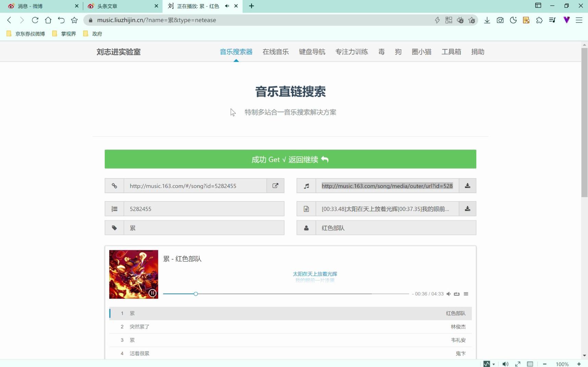588x367 pixels.
Task: Play track 4 活着很累 by 鬼卞
Action: [x=290, y=353]
